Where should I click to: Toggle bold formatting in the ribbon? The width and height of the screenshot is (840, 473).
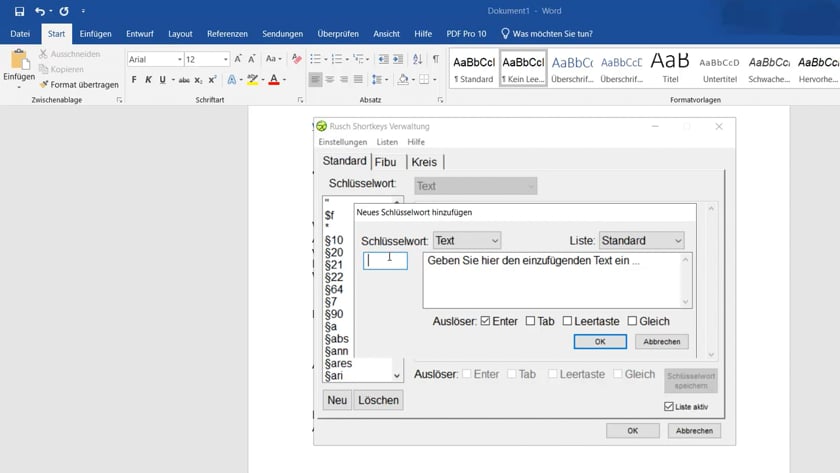coord(134,80)
